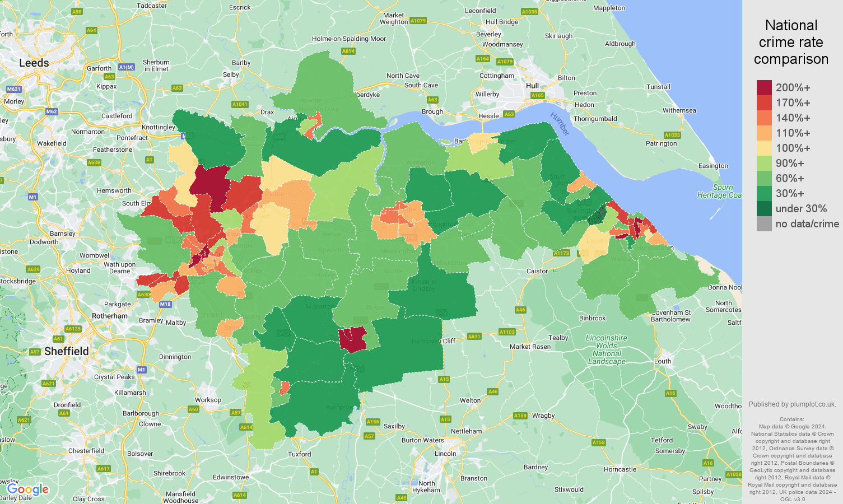Click the Market Rasen town label
843x504 pixels.
coord(530,347)
